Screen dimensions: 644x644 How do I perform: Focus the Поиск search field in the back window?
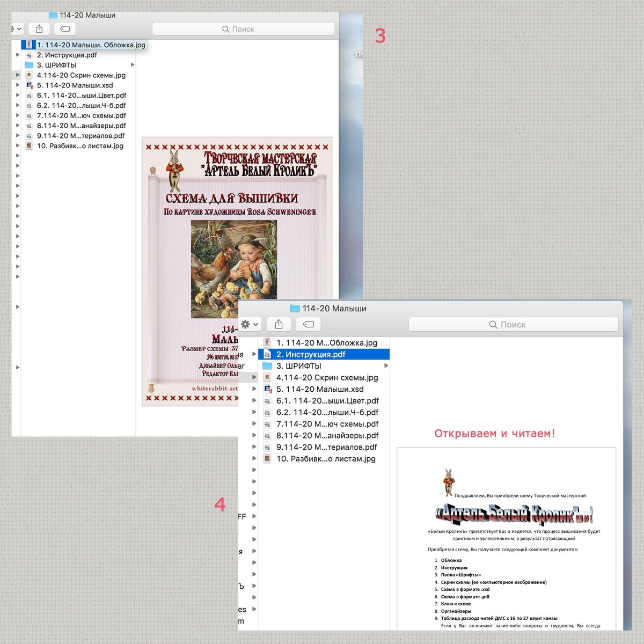(x=243, y=29)
